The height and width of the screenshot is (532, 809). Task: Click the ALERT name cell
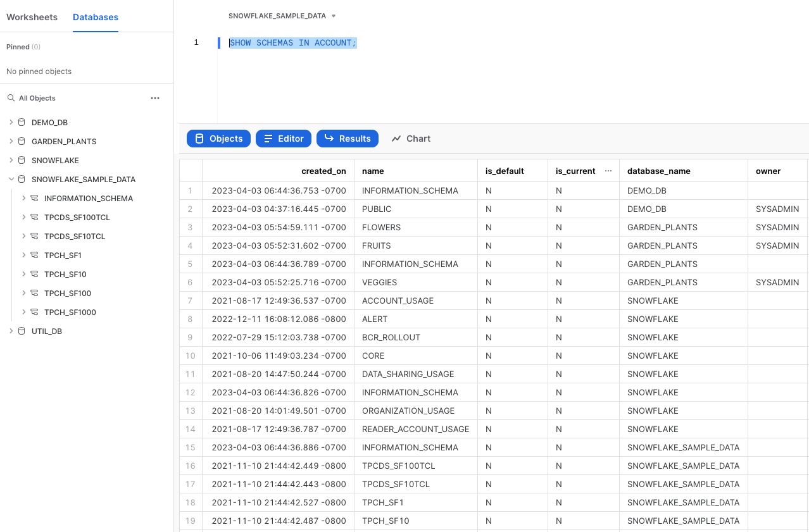pyautogui.click(x=415, y=319)
